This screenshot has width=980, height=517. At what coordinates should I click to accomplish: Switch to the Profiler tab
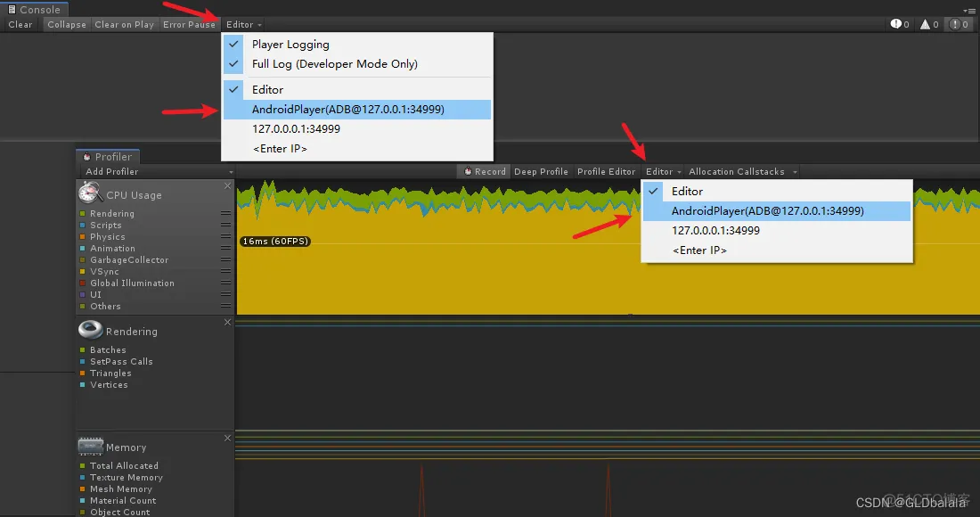[x=108, y=156]
